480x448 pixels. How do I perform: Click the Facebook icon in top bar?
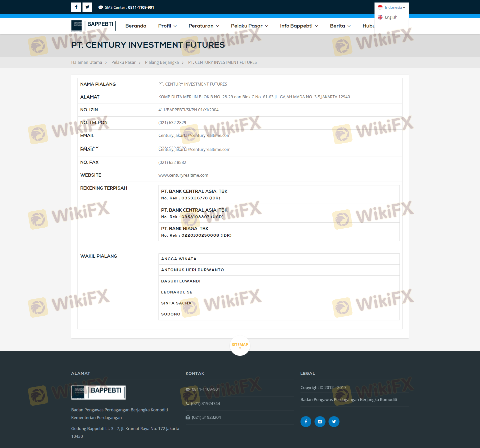click(x=76, y=7)
